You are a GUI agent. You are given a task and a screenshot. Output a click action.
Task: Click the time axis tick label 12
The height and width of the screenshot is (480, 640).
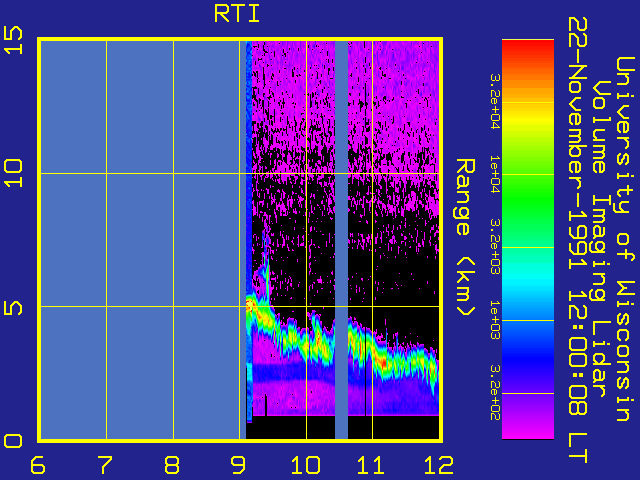(439, 465)
